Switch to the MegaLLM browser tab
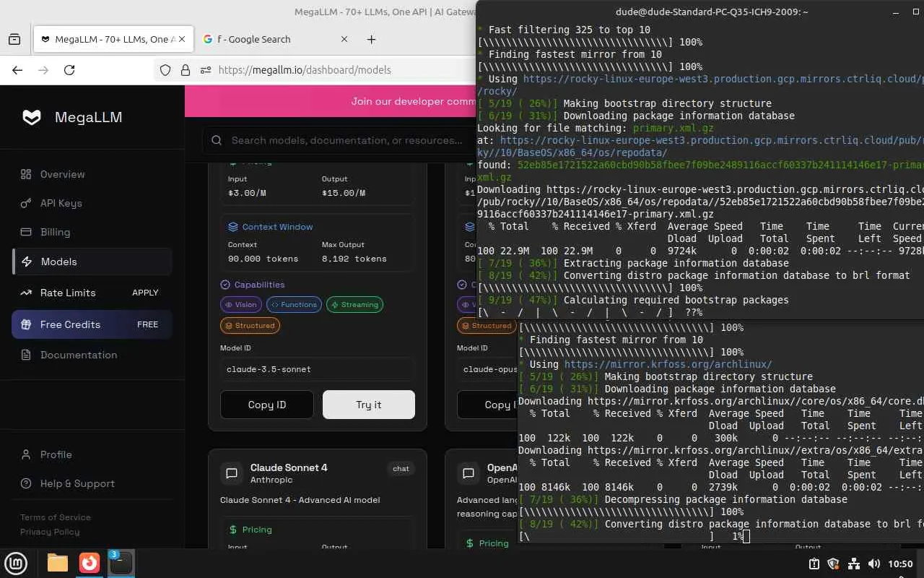Viewport: 924px width, 578px height. 112,40
